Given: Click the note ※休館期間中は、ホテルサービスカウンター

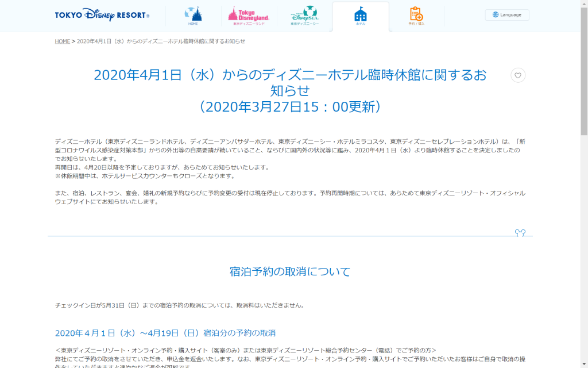Looking at the screenshot, I should pos(145,176).
